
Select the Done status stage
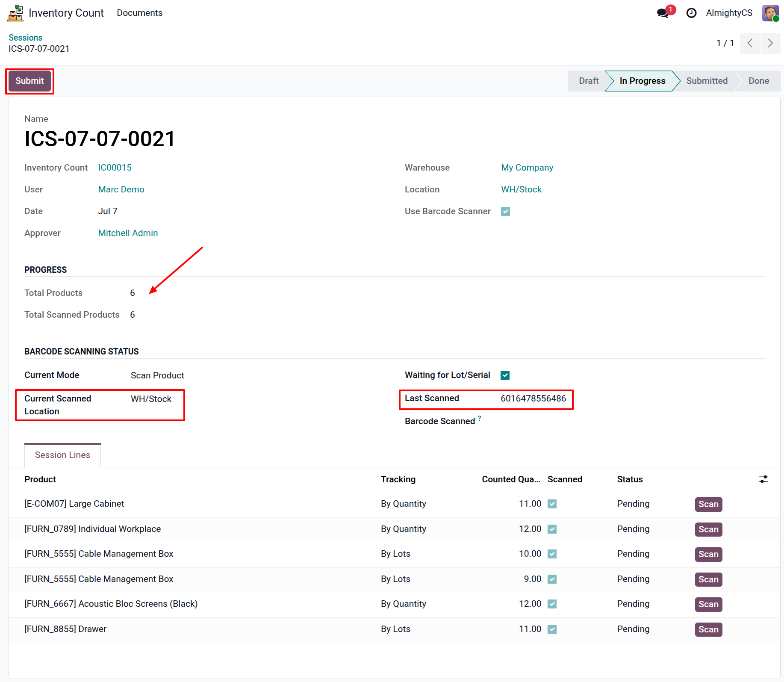759,81
